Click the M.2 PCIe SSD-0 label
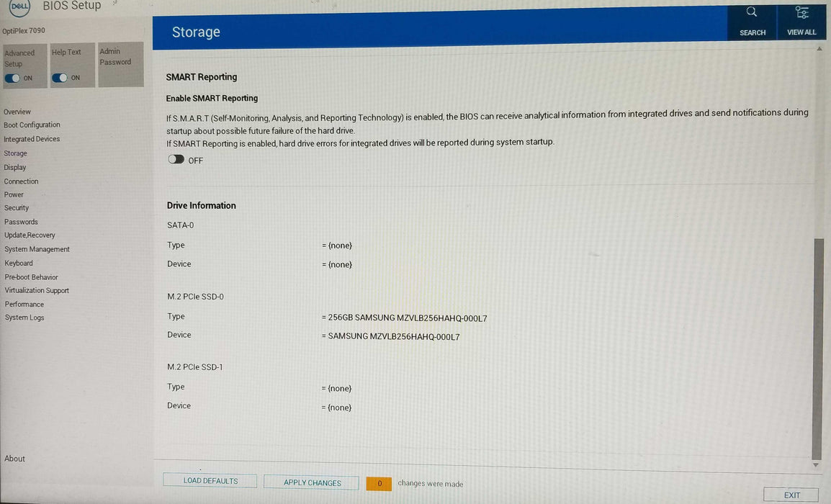This screenshot has width=831, height=504. pos(196,297)
